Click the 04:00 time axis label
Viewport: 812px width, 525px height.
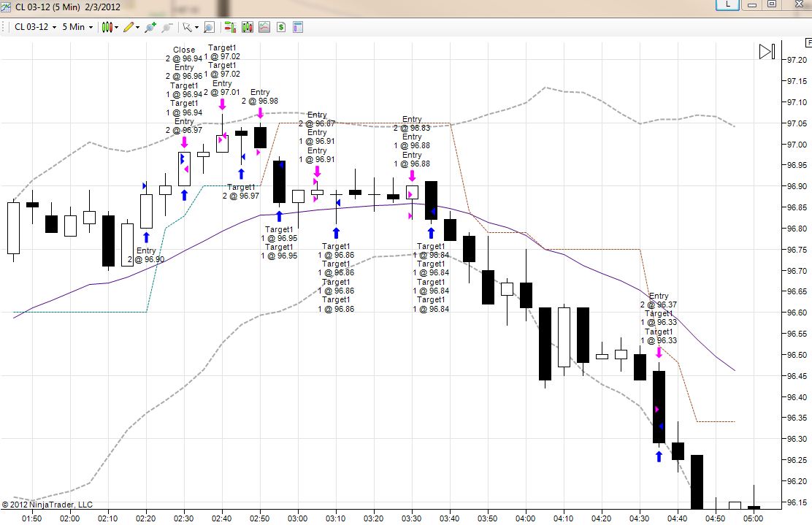[x=525, y=518]
